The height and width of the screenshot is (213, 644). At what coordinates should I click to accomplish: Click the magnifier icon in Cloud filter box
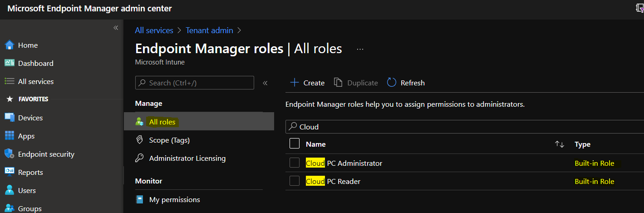coord(293,127)
